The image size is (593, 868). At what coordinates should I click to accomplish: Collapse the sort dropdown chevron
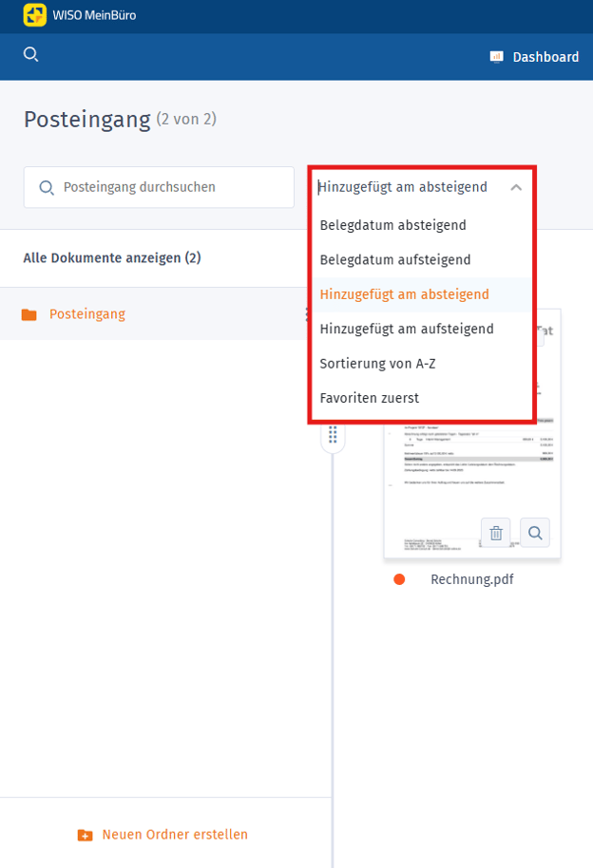click(516, 188)
